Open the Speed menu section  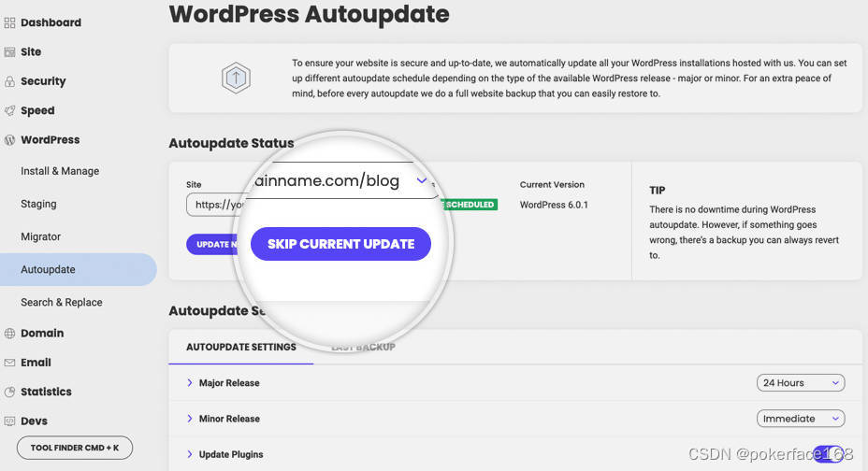tap(37, 110)
